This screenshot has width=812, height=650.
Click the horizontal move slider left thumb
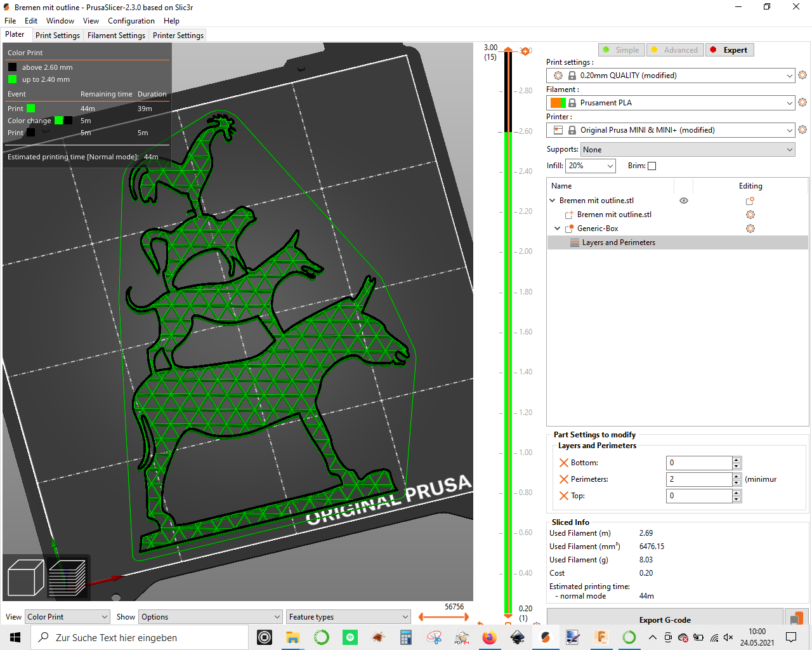422,616
